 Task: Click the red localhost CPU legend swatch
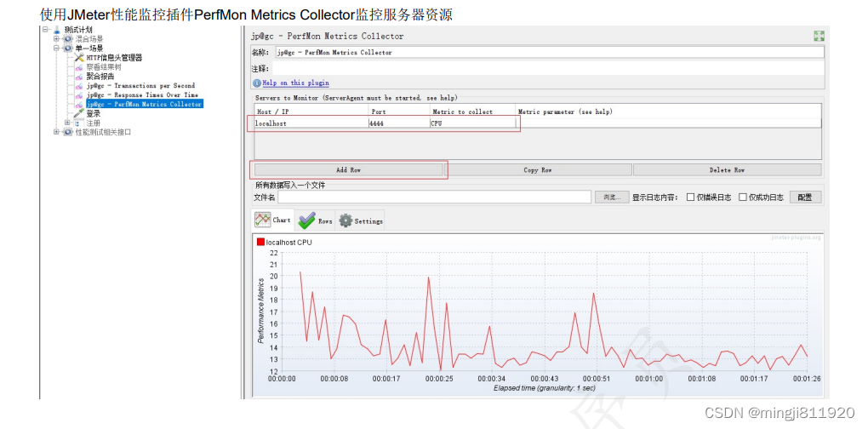[260, 242]
